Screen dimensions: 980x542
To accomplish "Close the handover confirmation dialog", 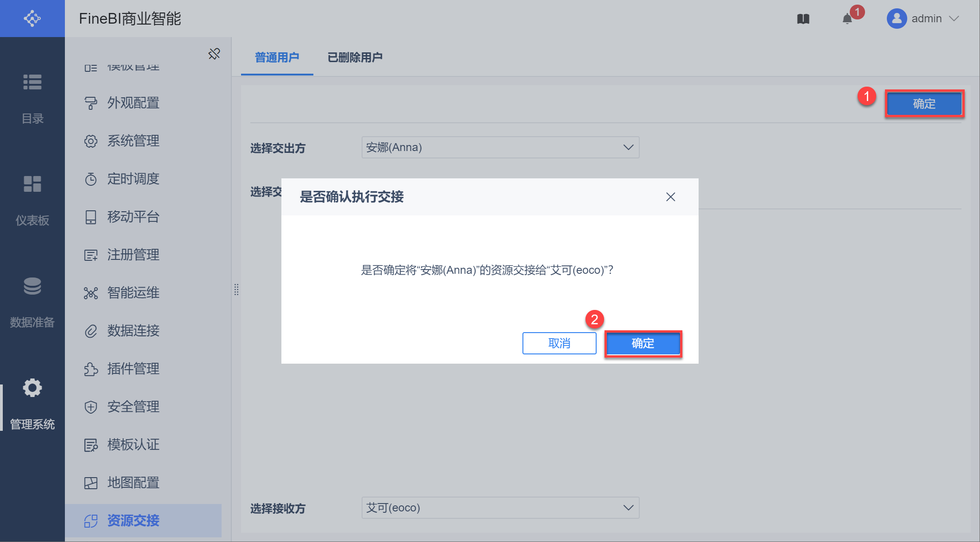I will click(670, 197).
